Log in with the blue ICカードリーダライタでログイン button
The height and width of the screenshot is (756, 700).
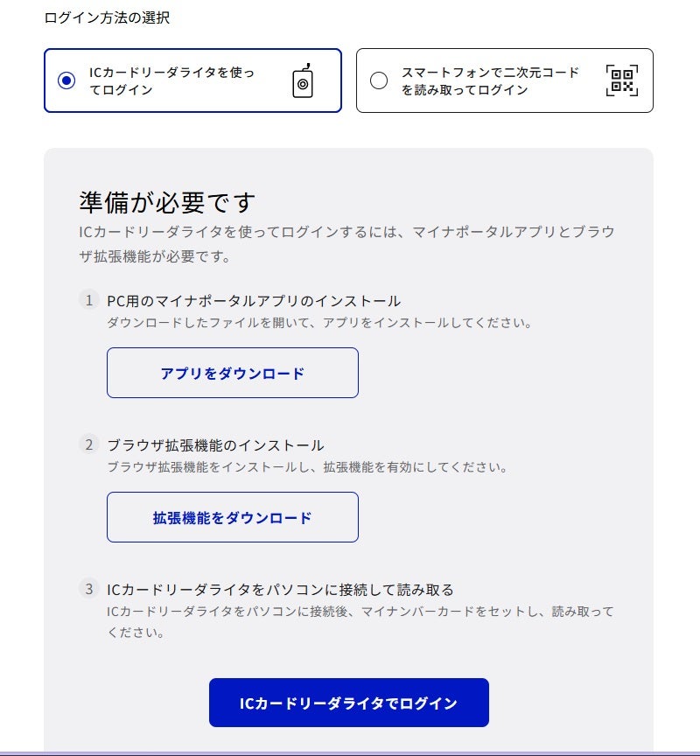(348, 703)
